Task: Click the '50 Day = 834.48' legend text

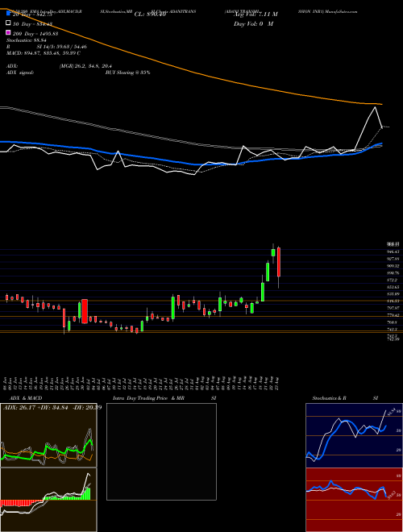Action: point(32,23)
